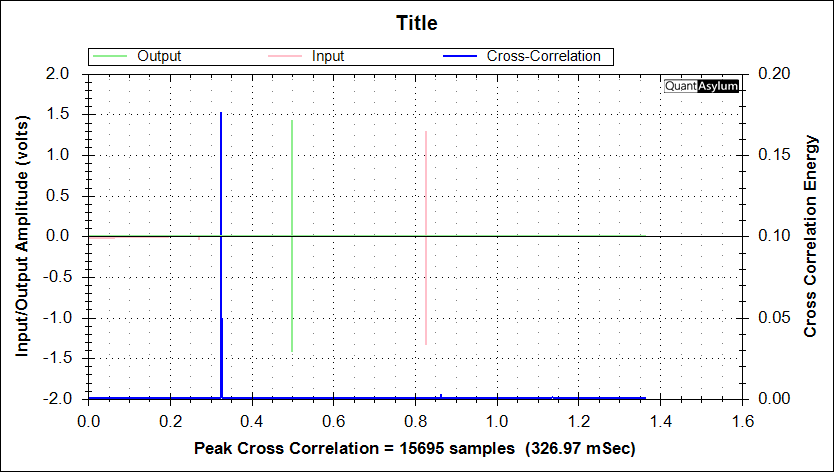Click the '2.0' left axis value

pyautogui.click(x=59, y=73)
